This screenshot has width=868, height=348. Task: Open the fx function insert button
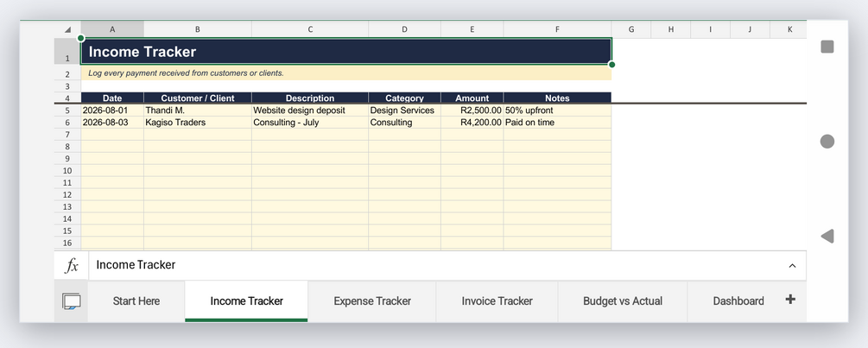coord(72,266)
